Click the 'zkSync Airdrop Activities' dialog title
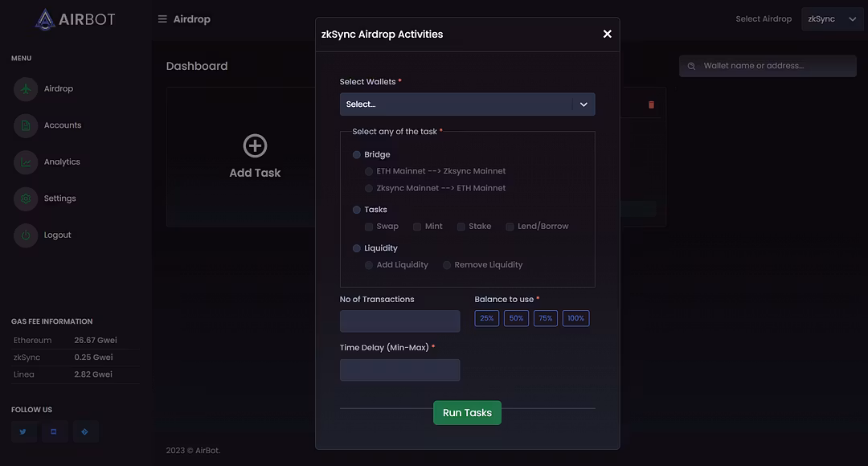The image size is (868, 466). point(382,35)
